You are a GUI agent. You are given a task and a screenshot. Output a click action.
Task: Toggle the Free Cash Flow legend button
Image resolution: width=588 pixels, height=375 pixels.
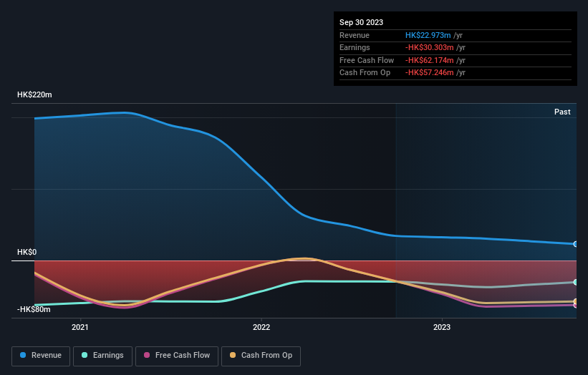tap(177, 356)
